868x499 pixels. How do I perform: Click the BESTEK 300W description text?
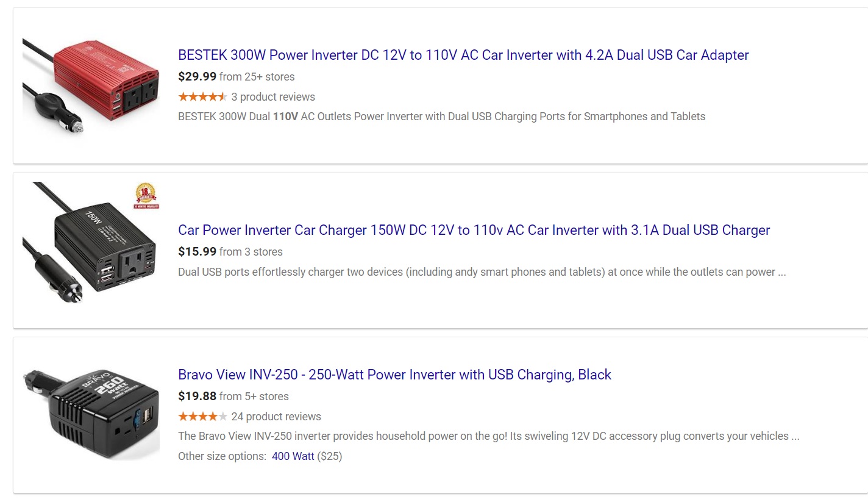tap(441, 117)
